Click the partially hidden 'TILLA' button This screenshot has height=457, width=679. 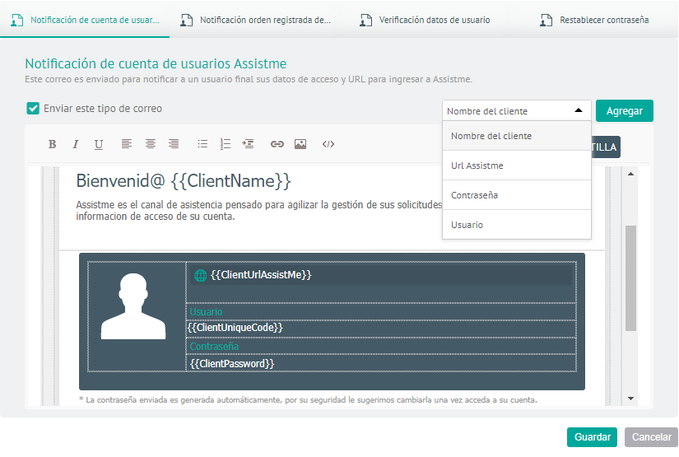606,147
